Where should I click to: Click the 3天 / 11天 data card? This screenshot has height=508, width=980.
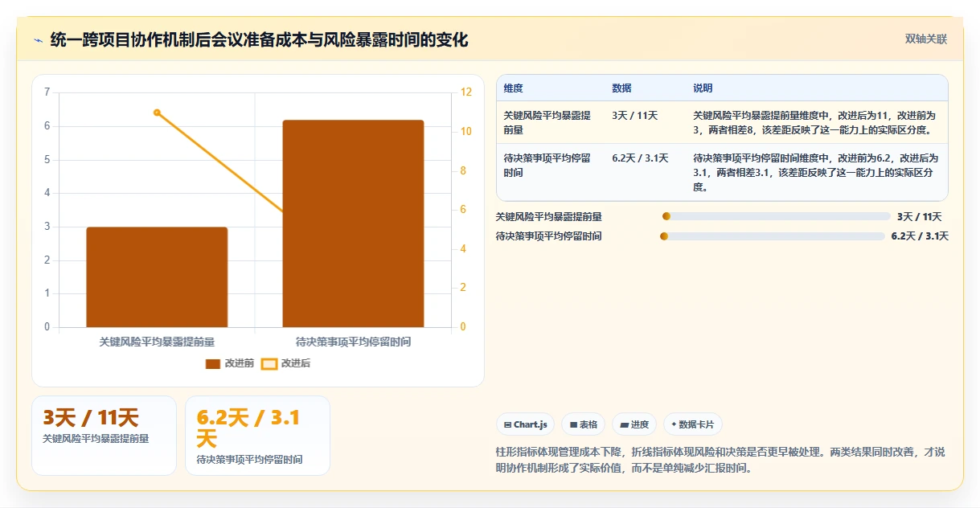pyautogui.click(x=104, y=435)
